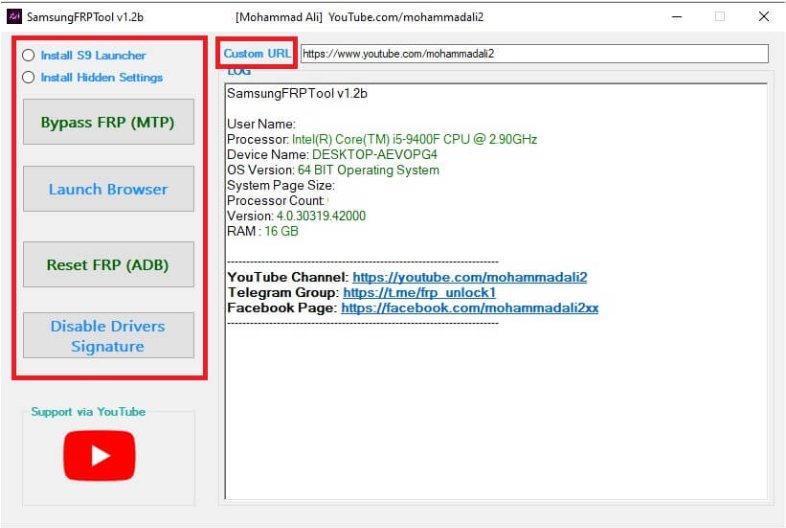
Task: Click the Launch Browser button
Action: (x=108, y=189)
